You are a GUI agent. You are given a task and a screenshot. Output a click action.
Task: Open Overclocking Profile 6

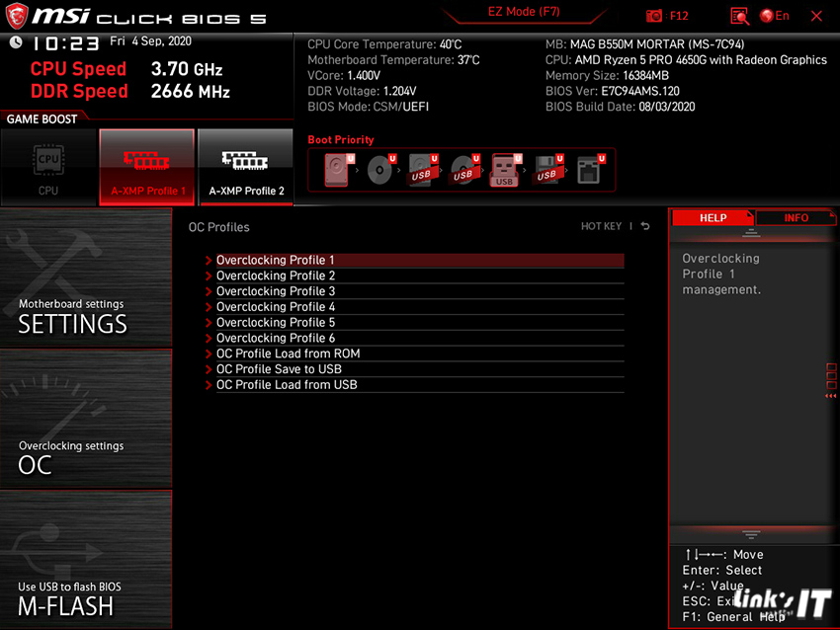tap(419, 338)
